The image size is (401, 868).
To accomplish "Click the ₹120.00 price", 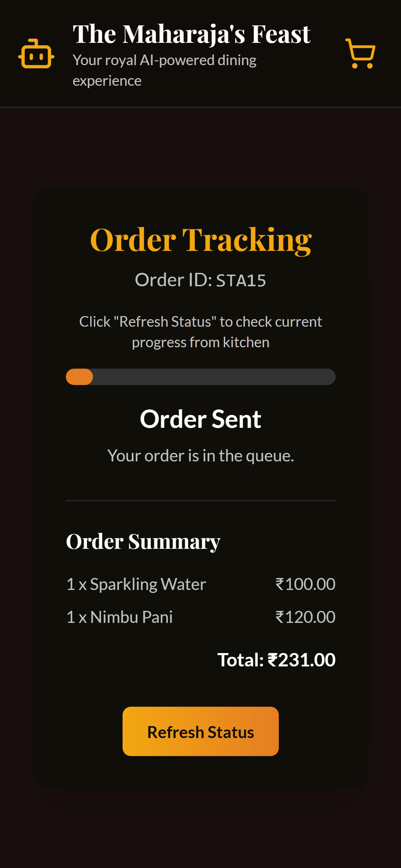I will [x=305, y=617].
